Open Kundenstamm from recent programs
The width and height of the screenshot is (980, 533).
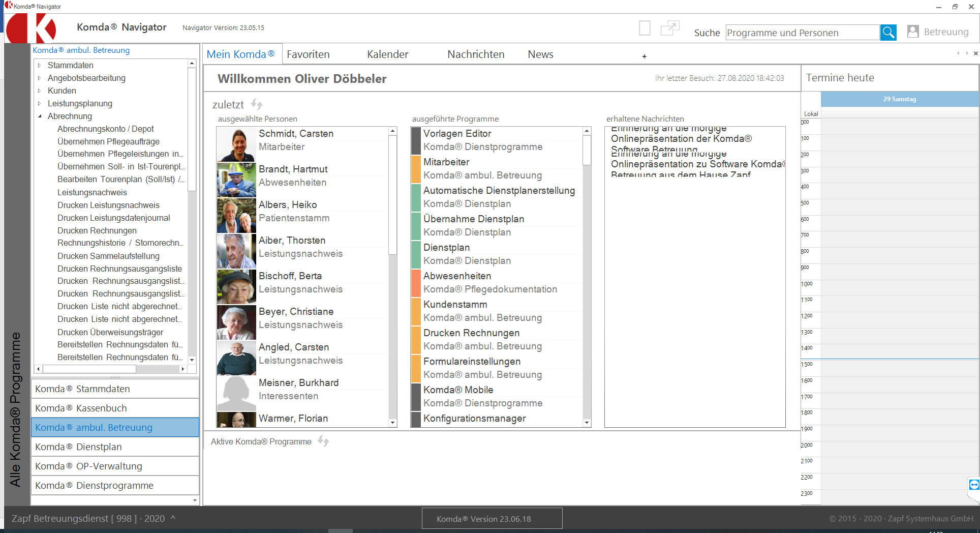click(x=497, y=311)
